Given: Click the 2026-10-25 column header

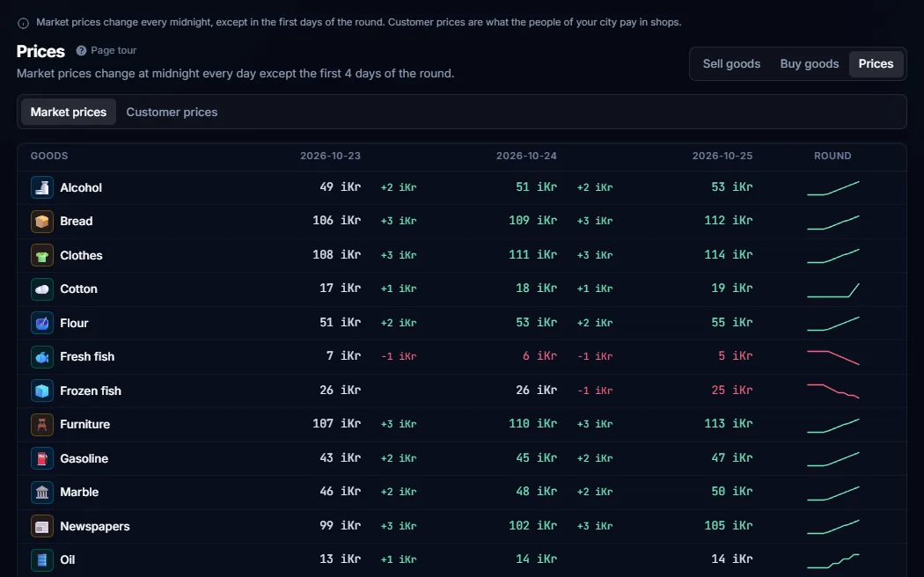Looking at the screenshot, I should [x=722, y=156].
